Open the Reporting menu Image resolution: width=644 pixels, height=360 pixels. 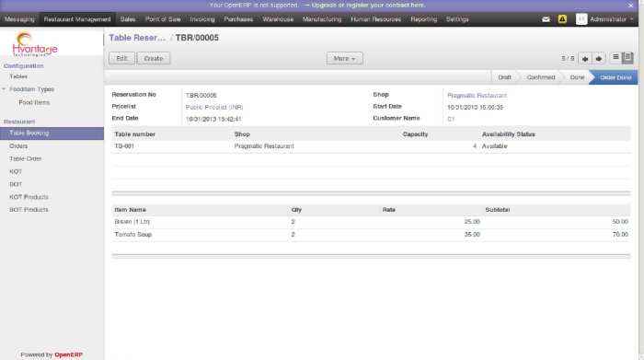pyautogui.click(x=423, y=19)
